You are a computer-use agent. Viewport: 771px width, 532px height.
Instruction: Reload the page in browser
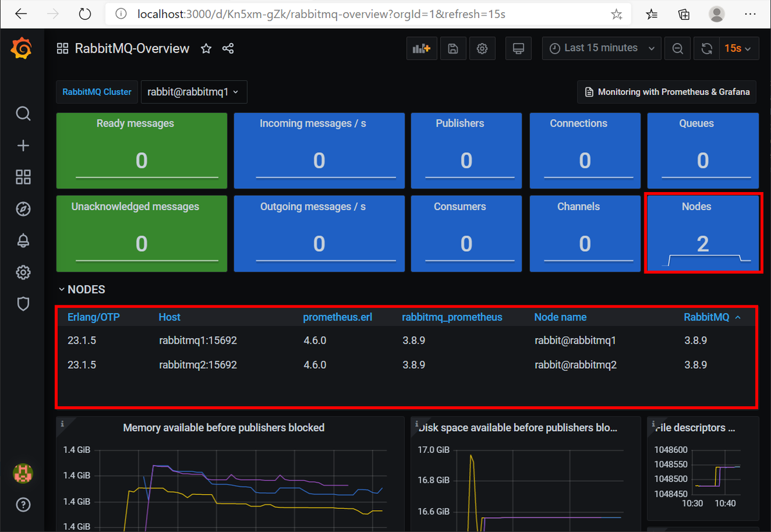tap(85, 13)
